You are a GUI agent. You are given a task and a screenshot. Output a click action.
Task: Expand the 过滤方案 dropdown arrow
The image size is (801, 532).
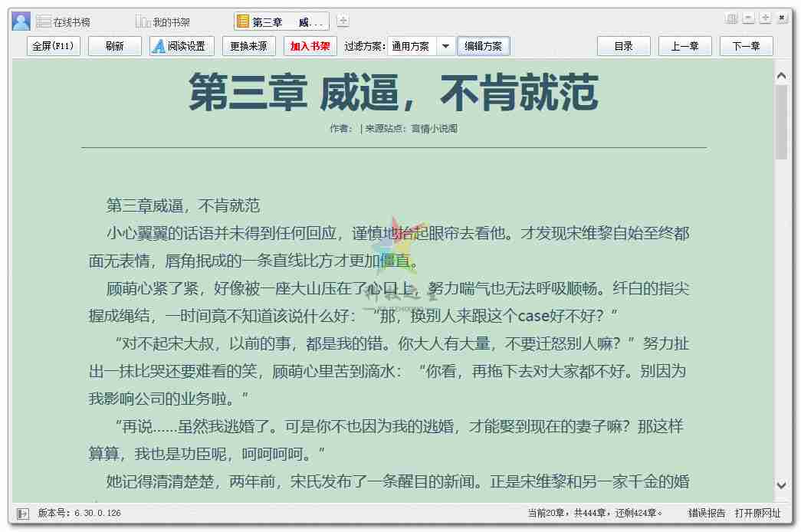445,46
